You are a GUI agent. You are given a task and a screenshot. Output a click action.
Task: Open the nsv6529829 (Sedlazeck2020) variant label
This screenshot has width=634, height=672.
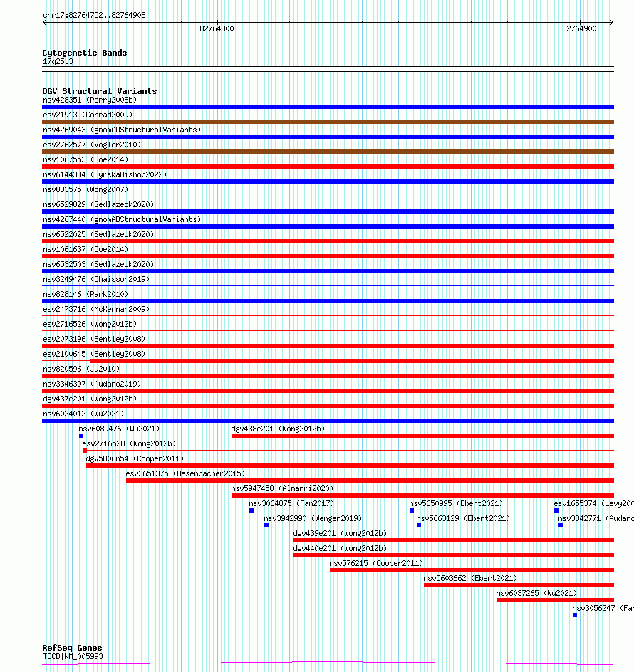[x=98, y=204]
